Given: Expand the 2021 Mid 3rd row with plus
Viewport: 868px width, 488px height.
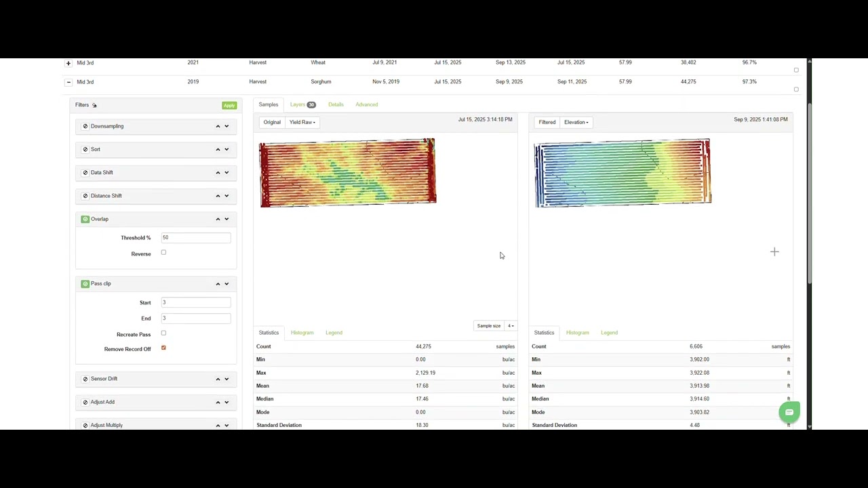Looking at the screenshot, I should point(68,63).
